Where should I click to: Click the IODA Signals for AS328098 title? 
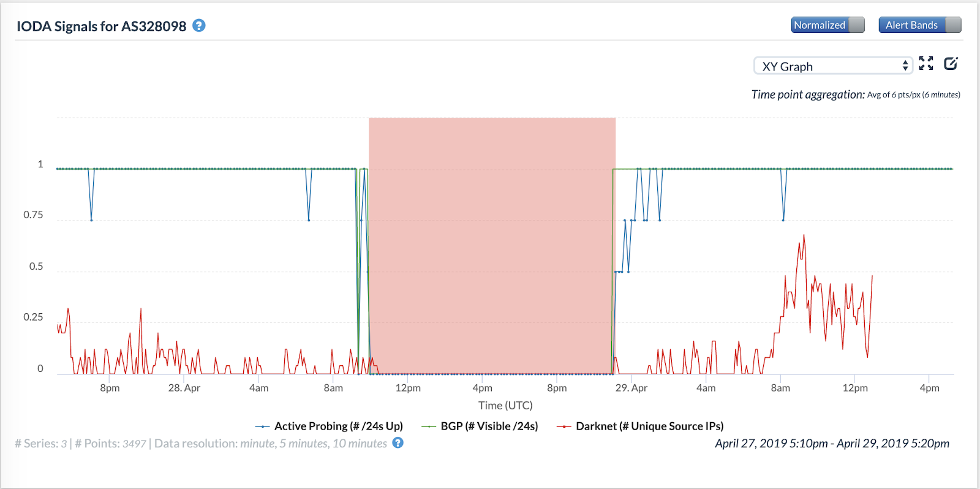tap(101, 26)
